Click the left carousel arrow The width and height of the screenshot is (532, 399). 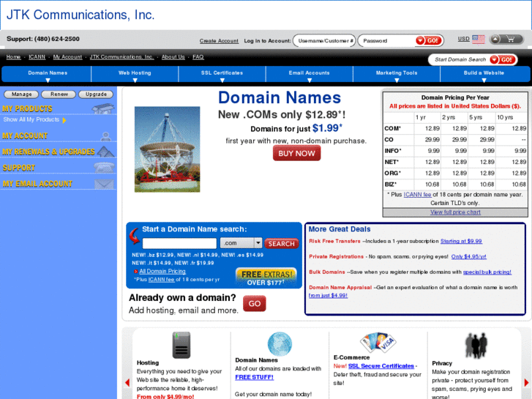point(127,382)
